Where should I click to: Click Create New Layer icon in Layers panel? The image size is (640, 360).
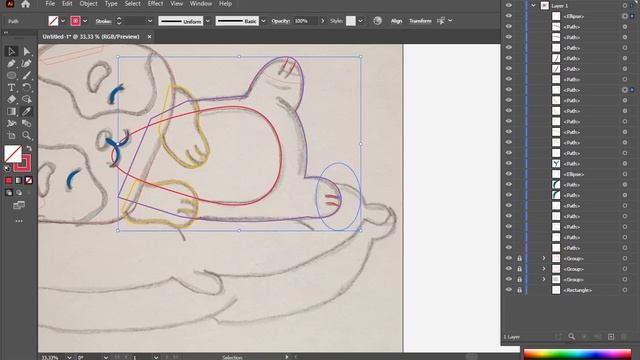pyautogui.click(x=611, y=336)
